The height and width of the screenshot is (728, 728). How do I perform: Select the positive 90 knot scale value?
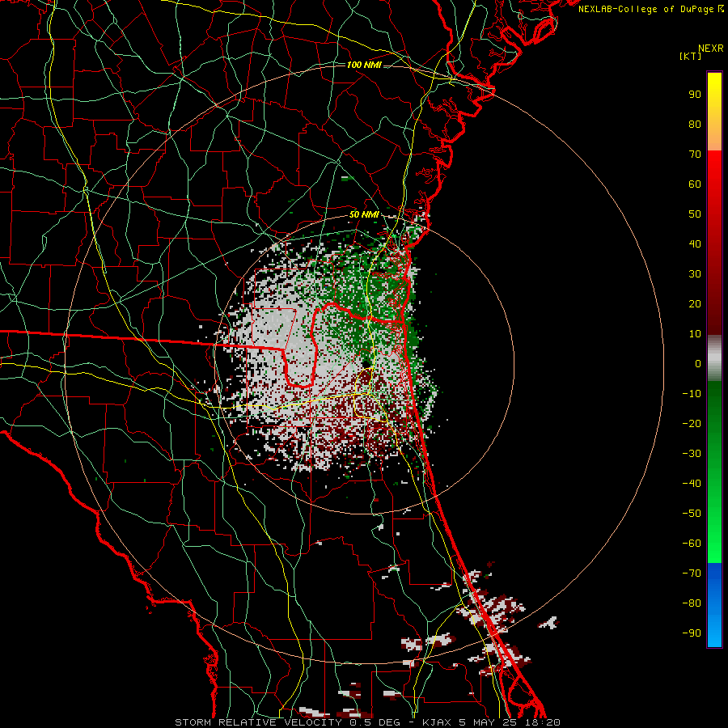click(x=695, y=95)
